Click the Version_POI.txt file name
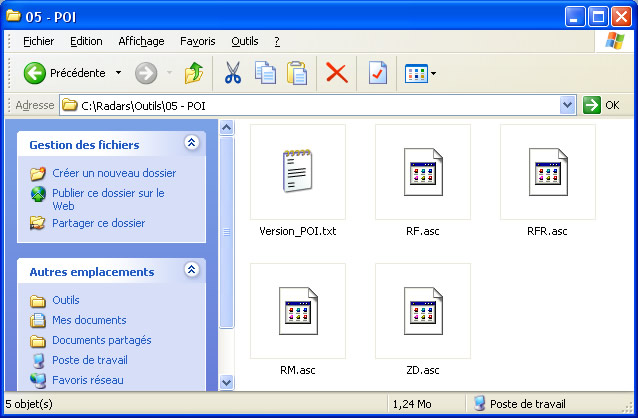This screenshot has width=638, height=418. pos(298,231)
